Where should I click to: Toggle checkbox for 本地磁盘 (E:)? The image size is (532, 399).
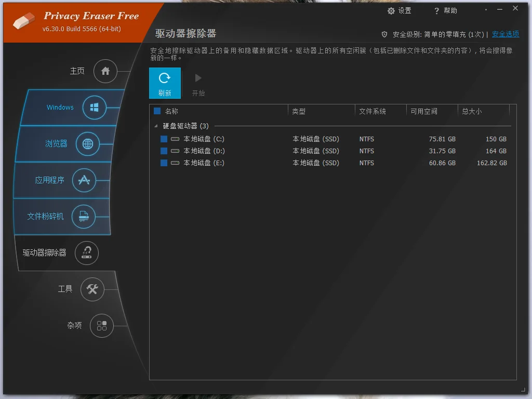point(164,163)
